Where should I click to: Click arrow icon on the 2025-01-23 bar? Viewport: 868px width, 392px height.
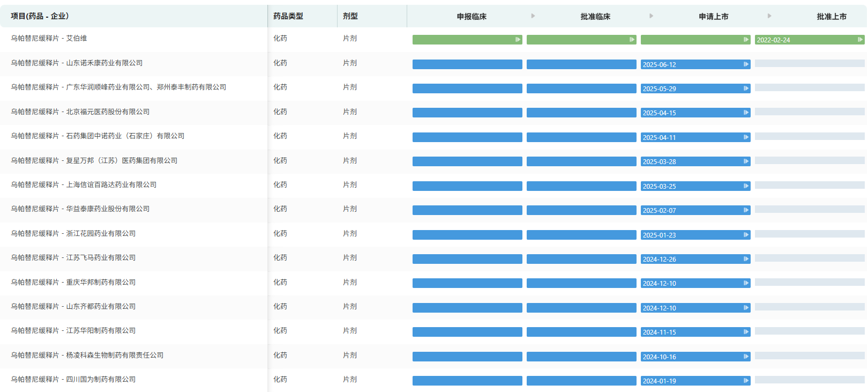coord(746,235)
